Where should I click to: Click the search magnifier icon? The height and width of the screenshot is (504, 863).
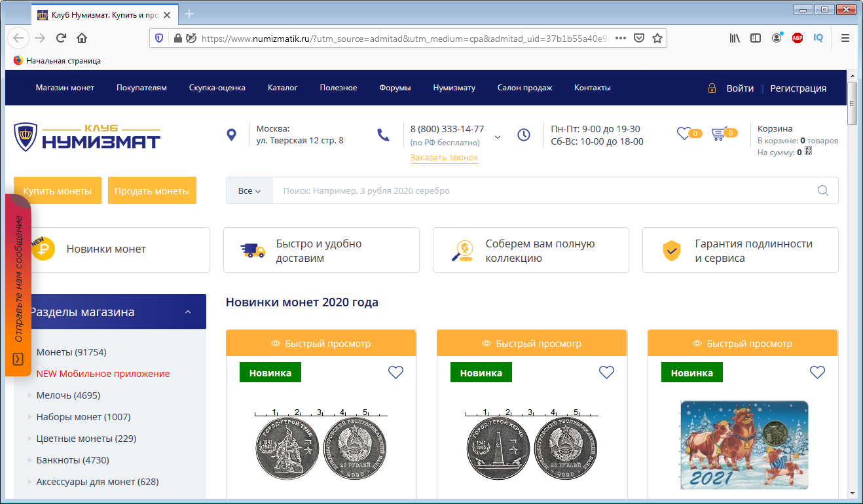[x=823, y=190]
